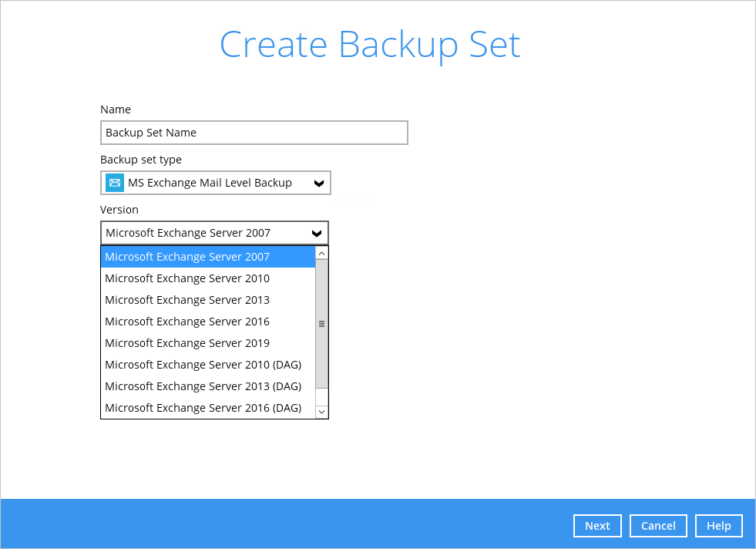Open Help from the bottom bar

719,526
